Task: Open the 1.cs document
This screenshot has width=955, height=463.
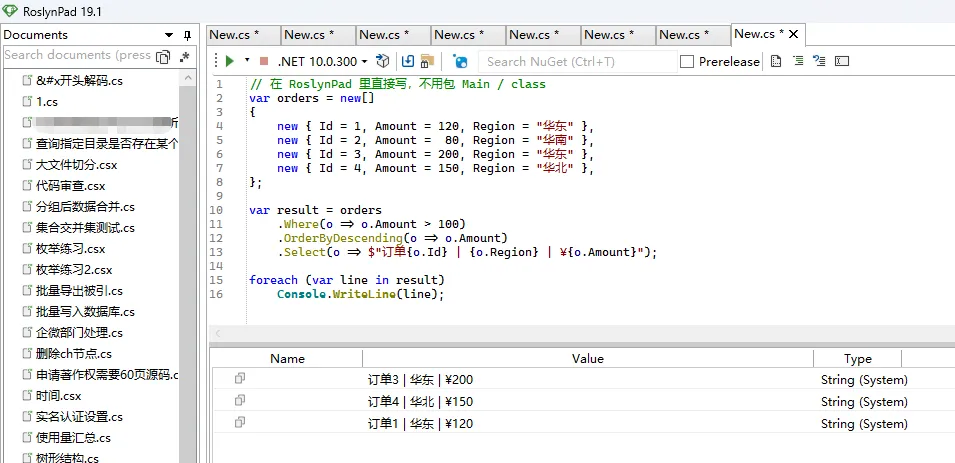Action: click(47, 102)
